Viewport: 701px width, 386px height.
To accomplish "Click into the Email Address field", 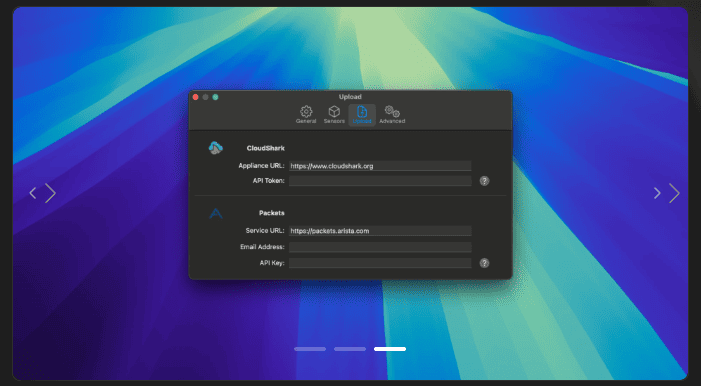I will pos(380,247).
